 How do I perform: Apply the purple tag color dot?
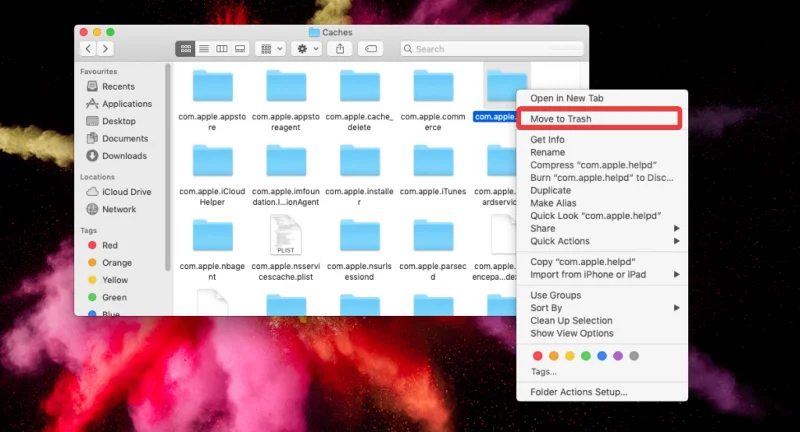click(618, 356)
